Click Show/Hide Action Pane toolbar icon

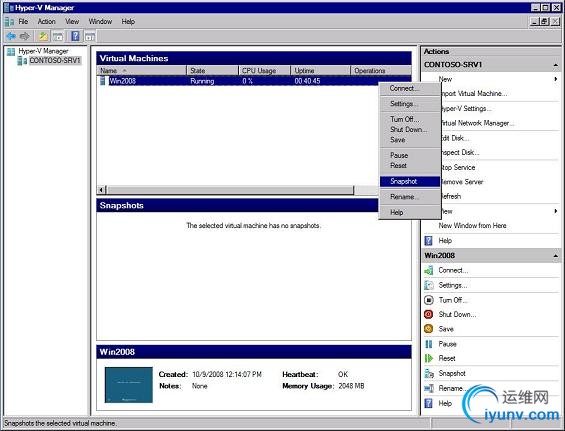pyautogui.click(x=90, y=36)
